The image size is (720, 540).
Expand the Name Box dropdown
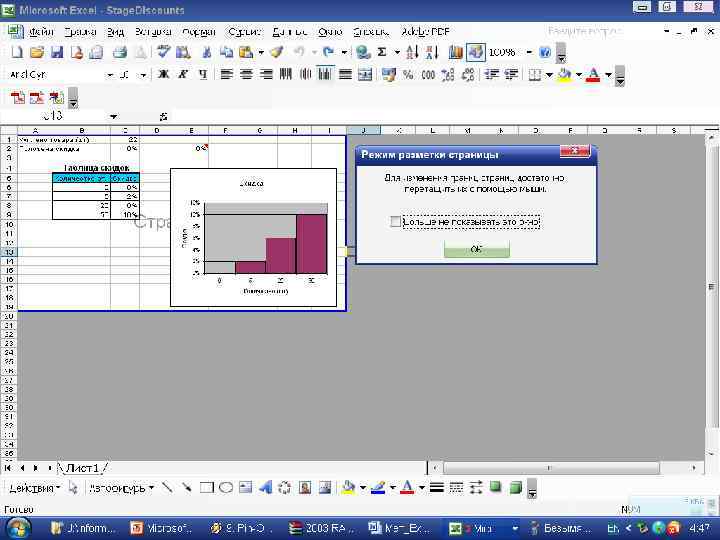113,117
